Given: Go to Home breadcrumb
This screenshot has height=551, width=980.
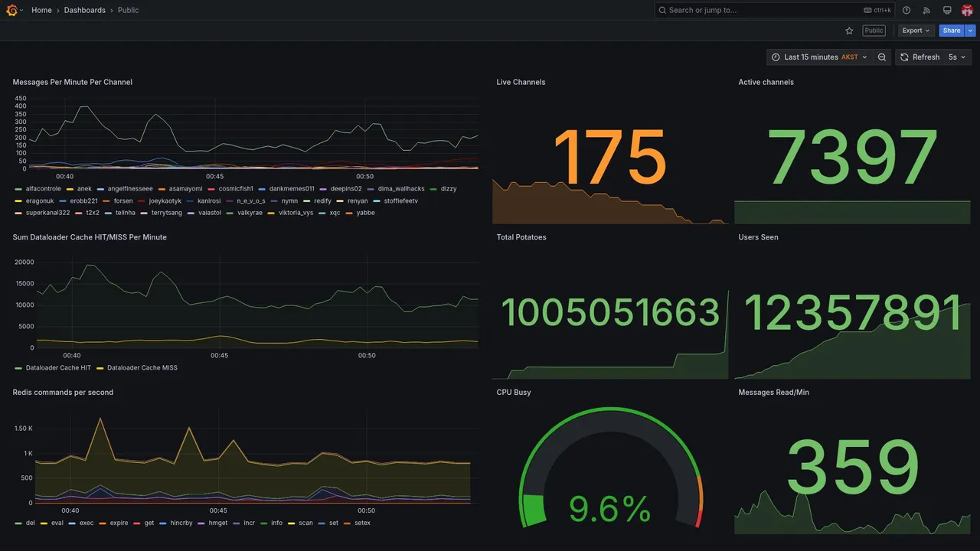Looking at the screenshot, I should pos(41,10).
